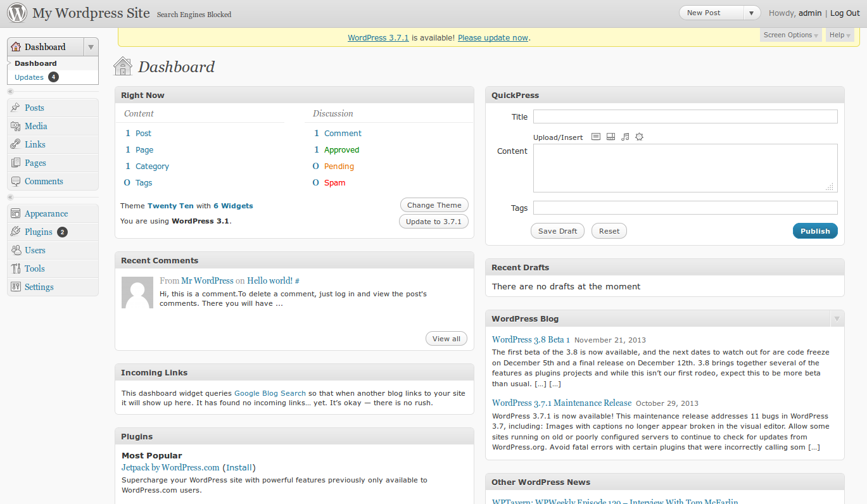Screen dimensions: 867x504
Task: Open the Screen Options panel
Action: (x=790, y=35)
